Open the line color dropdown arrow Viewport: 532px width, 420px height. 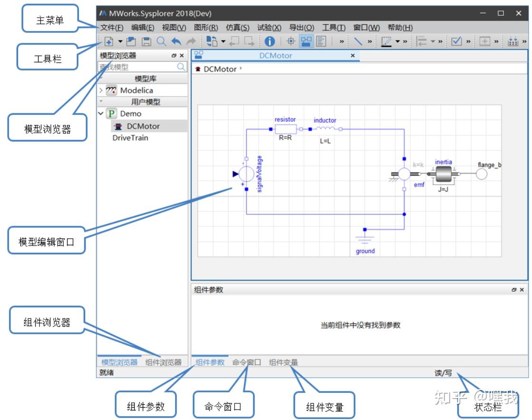(x=397, y=41)
